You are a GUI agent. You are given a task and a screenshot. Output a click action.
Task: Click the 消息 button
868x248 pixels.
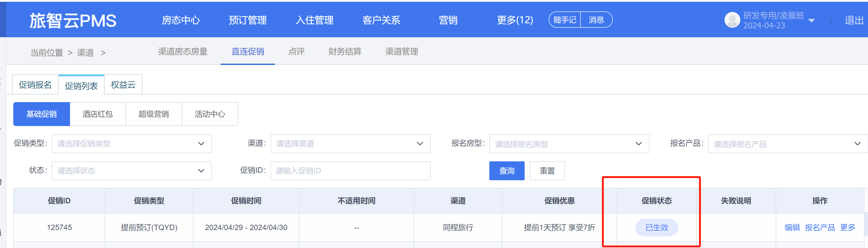pyautogui.click(x=596, y=20)
